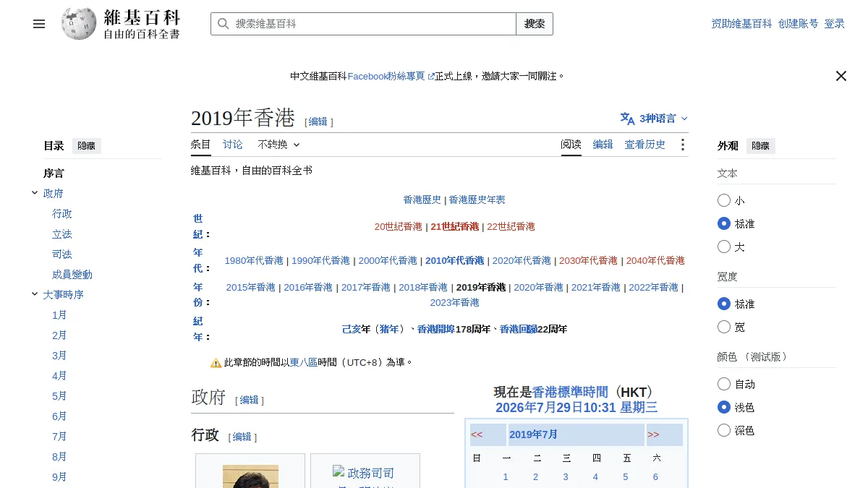Open the 香港歷史年表 link
Viewport: 868px width, 488px height.
point(477,200)
